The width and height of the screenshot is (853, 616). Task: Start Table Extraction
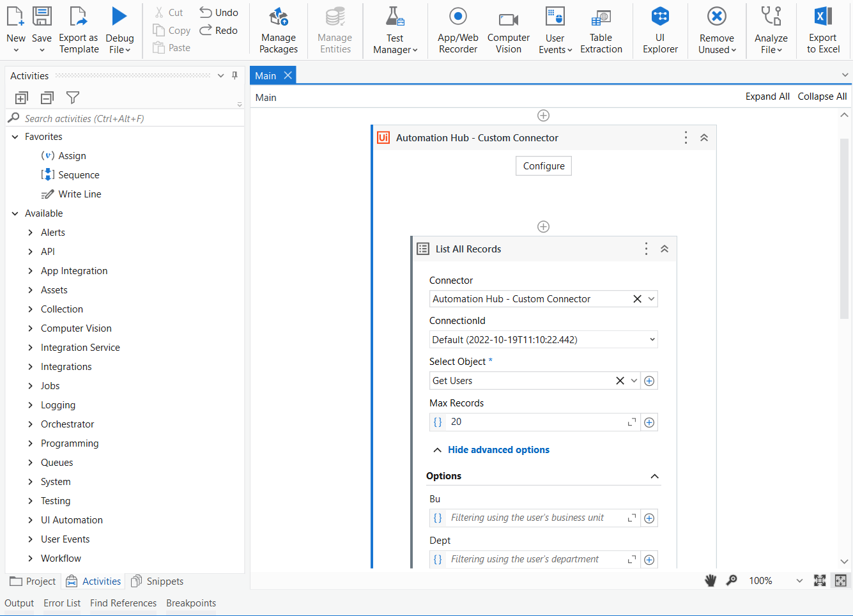tap(601, 30)
